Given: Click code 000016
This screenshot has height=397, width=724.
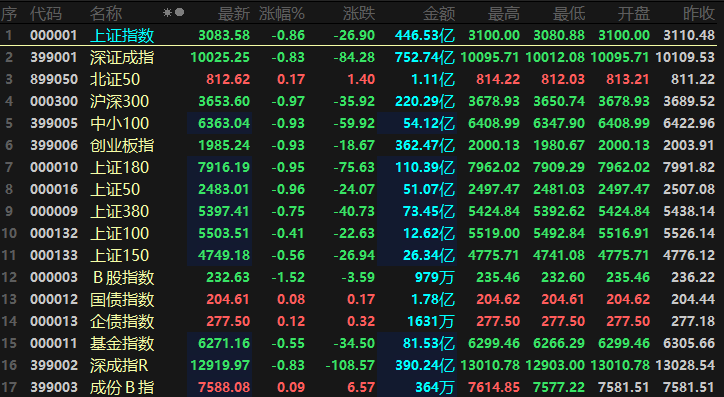Looking at the screenshot, I should coord(54,189).
